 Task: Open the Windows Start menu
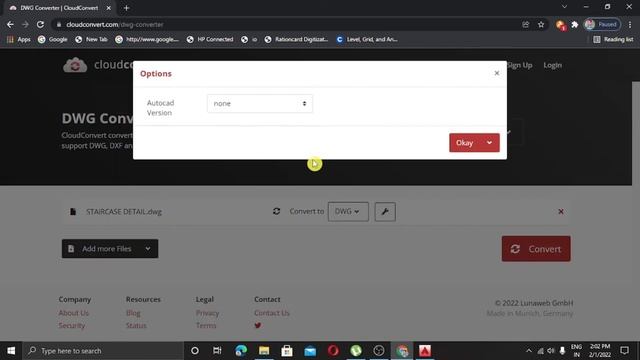(x=11, y=351)
